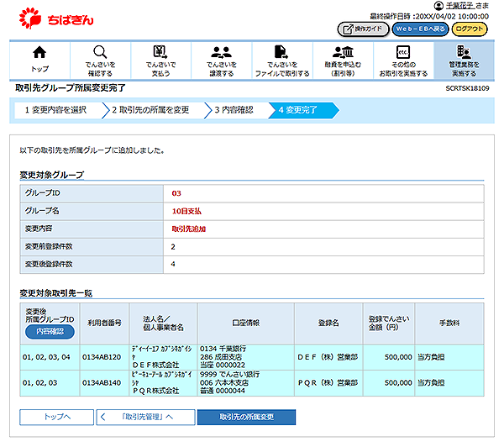Click the two-people icon for でんさいを譲渡する

(221, 52)
